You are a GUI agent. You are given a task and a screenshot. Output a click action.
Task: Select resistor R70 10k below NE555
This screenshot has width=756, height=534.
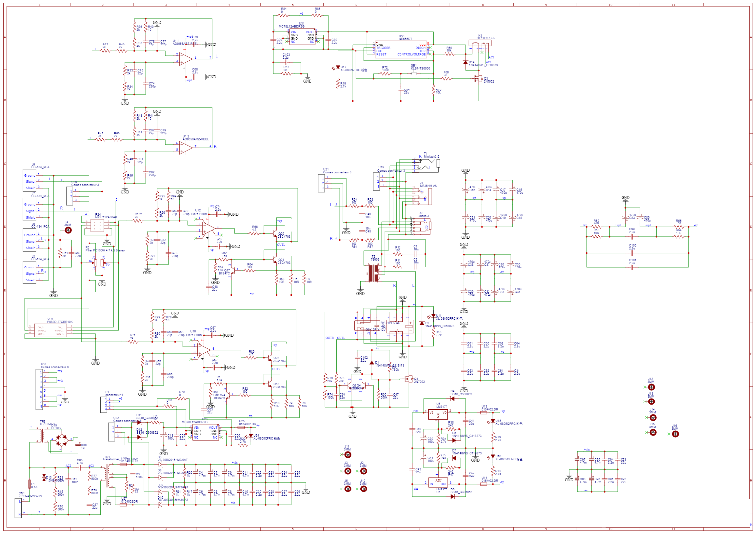coord(433,91)
